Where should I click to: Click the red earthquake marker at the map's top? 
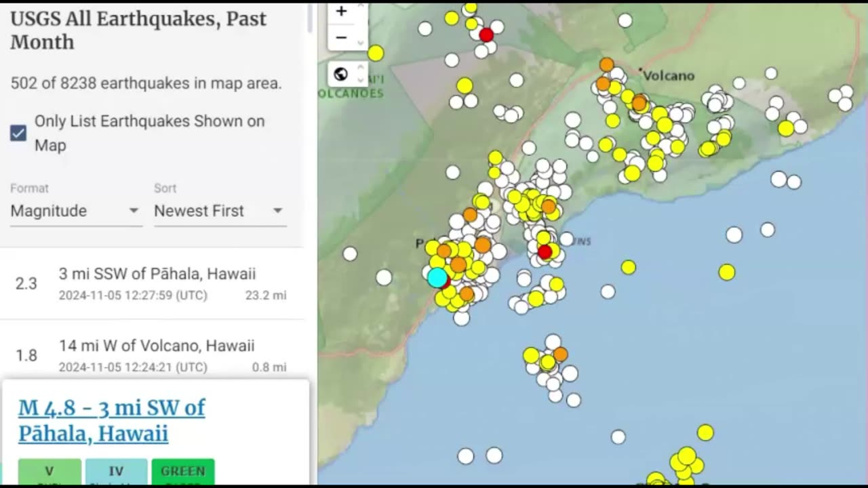point(486,35)
